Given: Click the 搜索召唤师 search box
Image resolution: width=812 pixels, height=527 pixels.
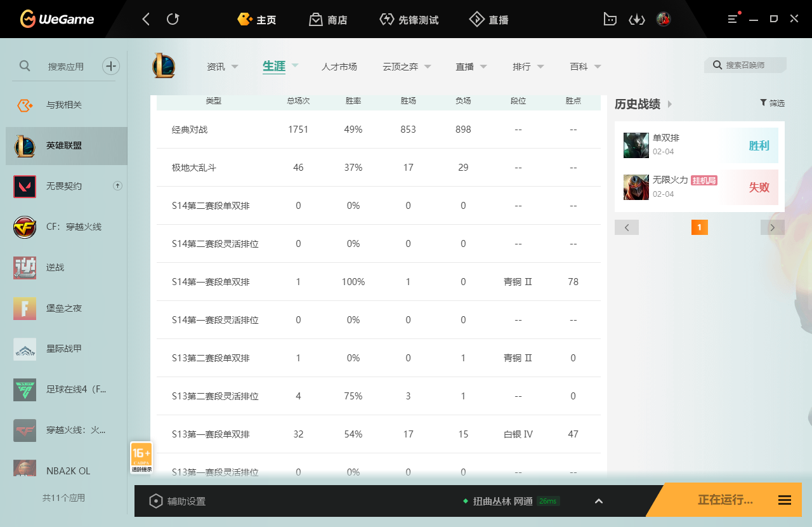Looking at the screenshot, I should [745, 65].
